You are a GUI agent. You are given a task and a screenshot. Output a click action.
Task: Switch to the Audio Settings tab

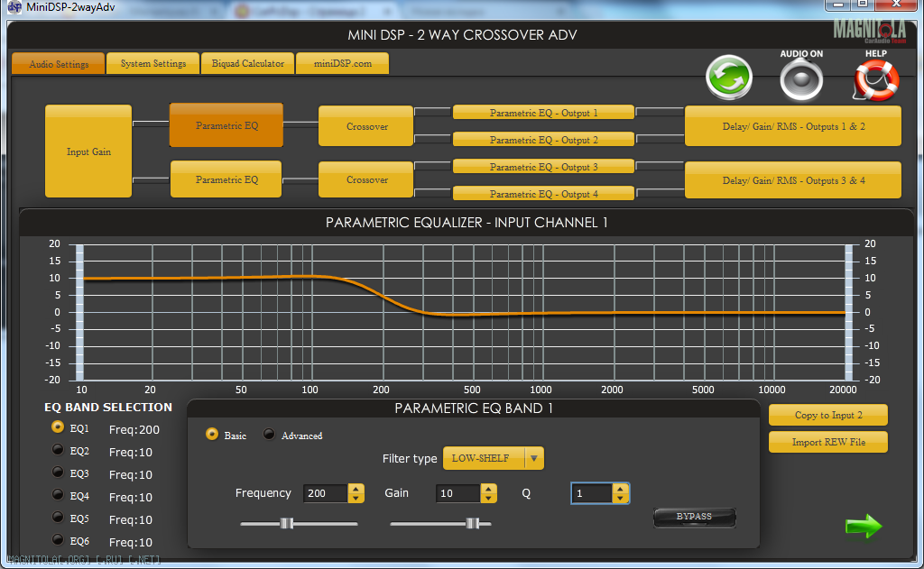pyautogui.click(x=59, y=64)
